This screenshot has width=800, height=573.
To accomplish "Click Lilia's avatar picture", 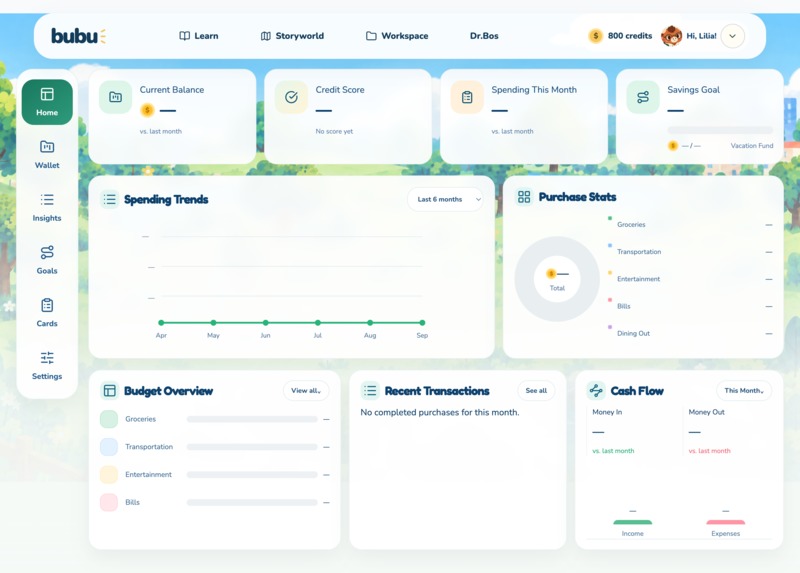I will [671, 36].
